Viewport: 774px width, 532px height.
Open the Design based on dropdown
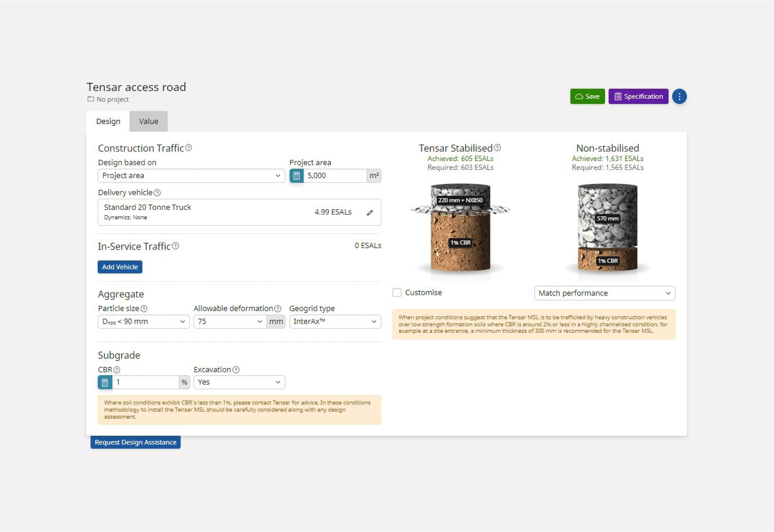pos(191,176)
